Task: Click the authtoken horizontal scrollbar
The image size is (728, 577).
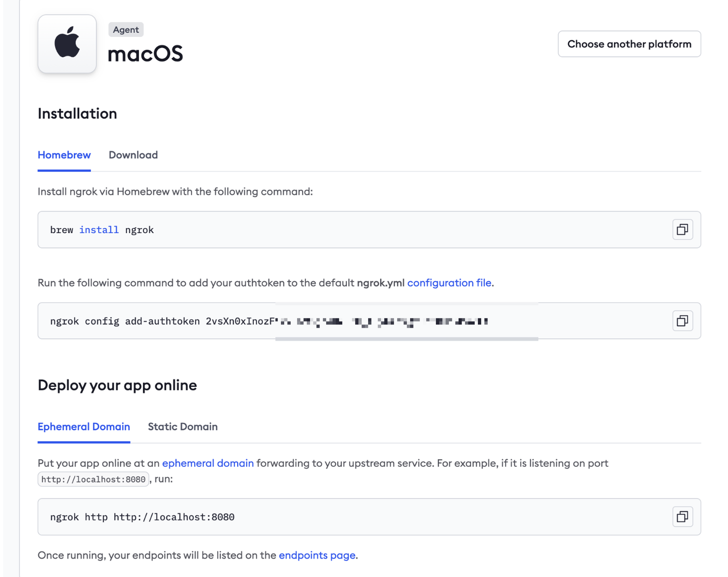Action: pos(406,339)
